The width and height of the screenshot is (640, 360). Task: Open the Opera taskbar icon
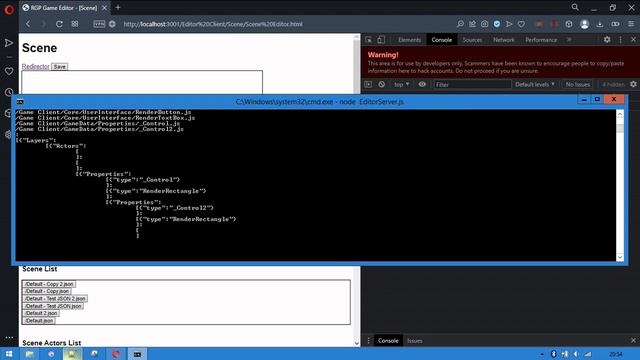click(x=116, y=354)
